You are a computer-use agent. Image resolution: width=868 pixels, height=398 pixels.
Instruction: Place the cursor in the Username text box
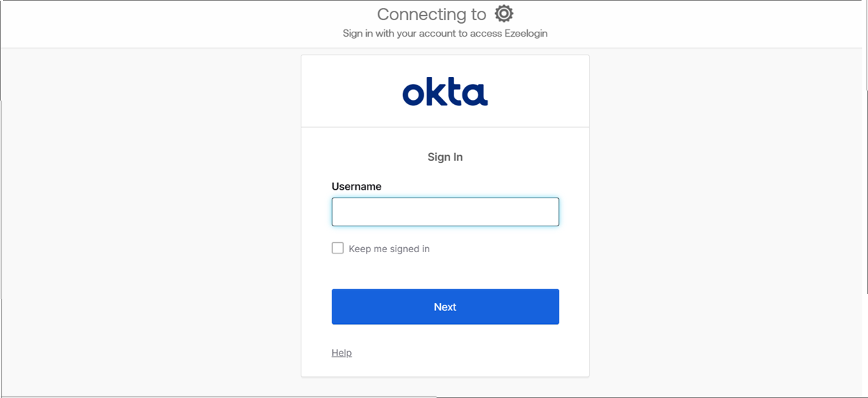[x=445, y=212]
